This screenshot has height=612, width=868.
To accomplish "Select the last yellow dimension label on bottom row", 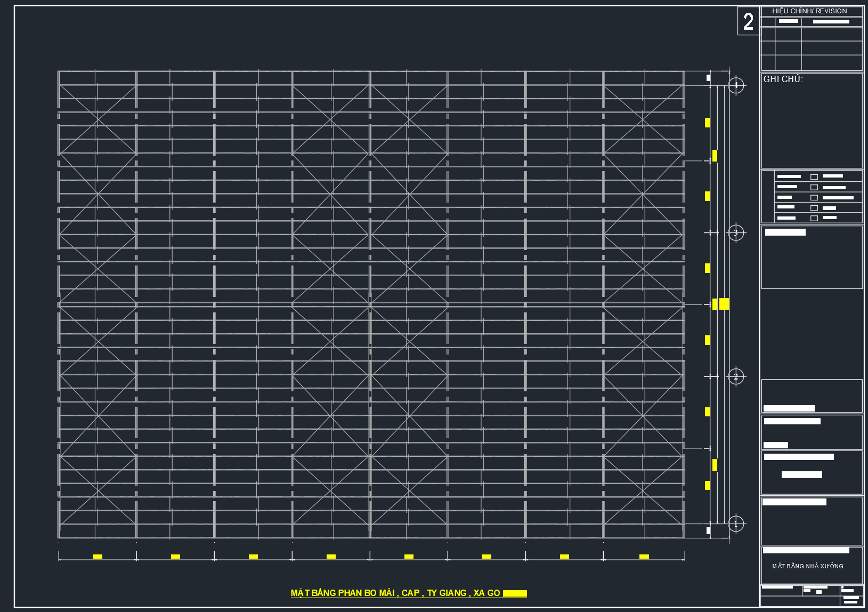I will 644,557.
